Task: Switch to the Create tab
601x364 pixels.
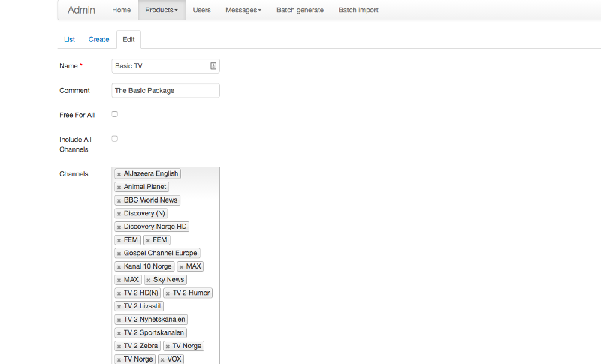Action: 98,39
